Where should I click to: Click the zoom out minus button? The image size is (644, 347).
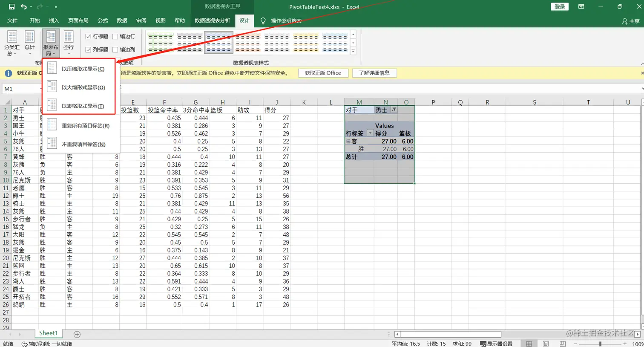click(575, 344)
